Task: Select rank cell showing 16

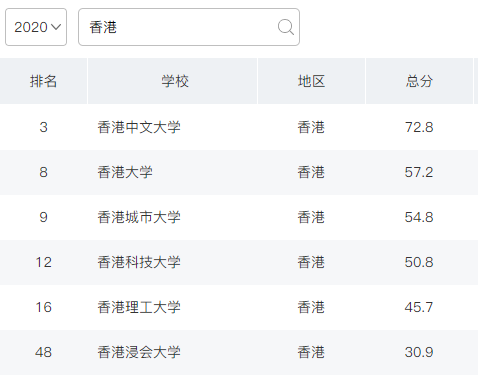Action: [43, 307]
